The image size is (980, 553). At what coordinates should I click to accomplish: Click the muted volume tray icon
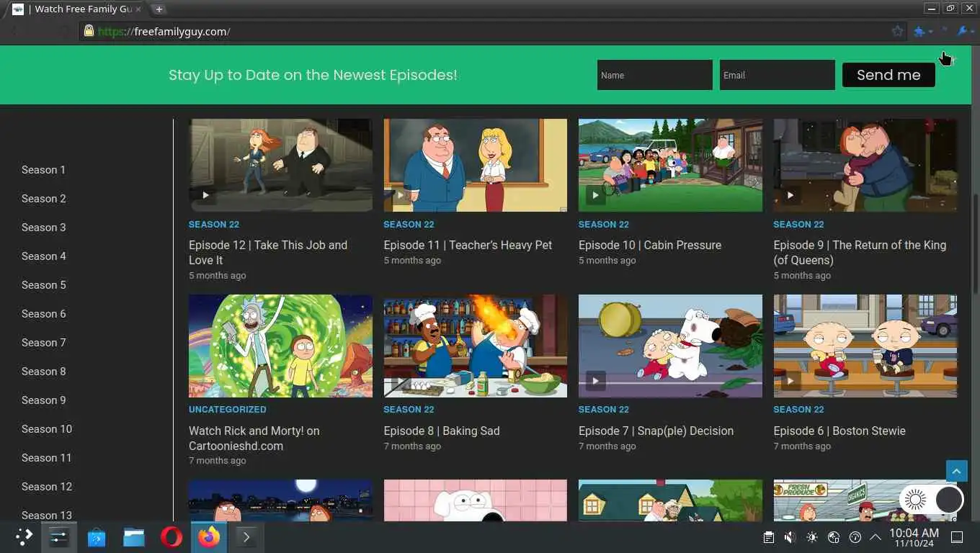tap(790, 537)
